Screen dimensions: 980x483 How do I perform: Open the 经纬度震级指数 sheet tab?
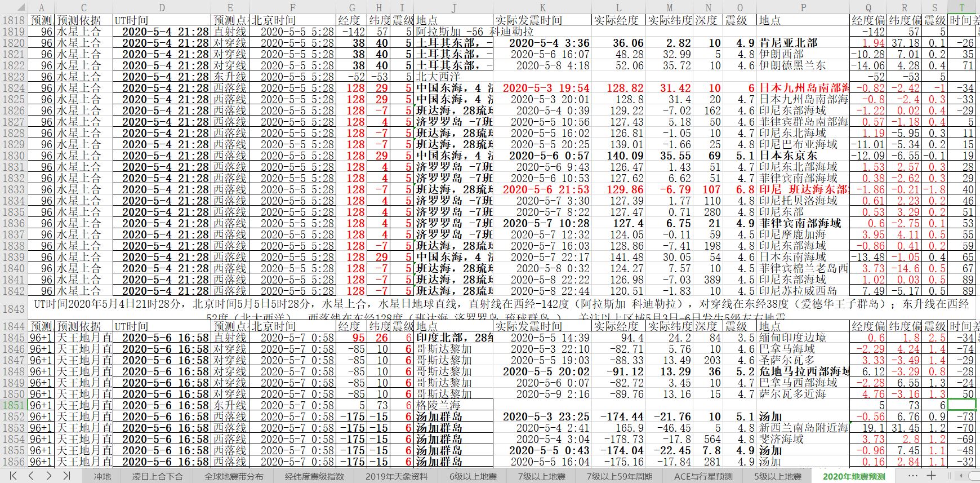(x=314, y=476)
